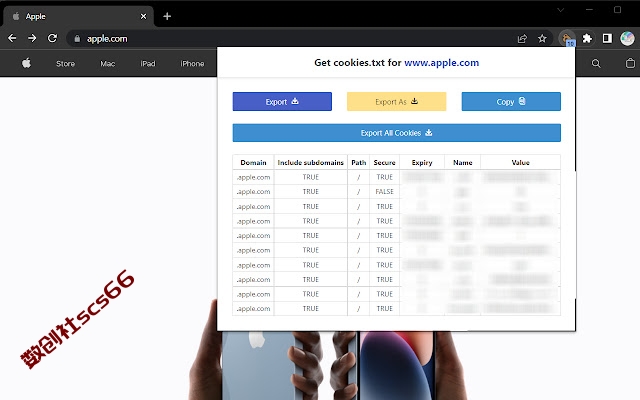Maximize the browser window
This screenshot has width=640, height=400.
(x=617, y=10)
